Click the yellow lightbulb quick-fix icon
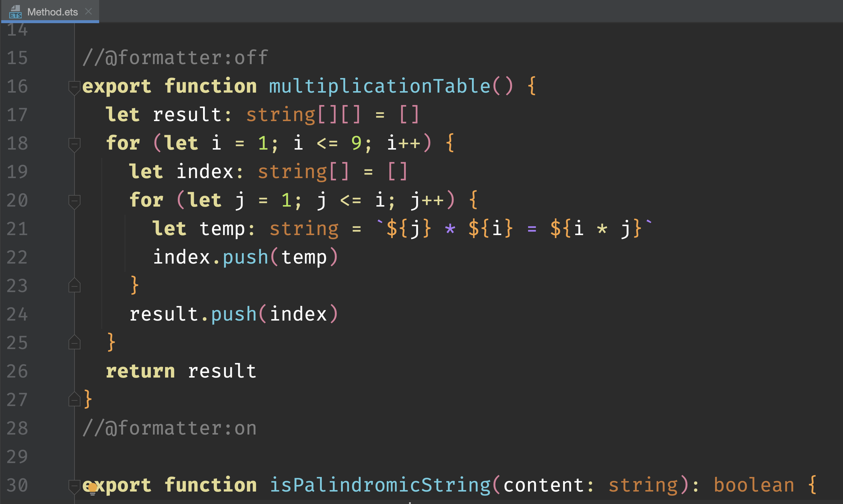 pyautogui.click(x=92, y=489)
